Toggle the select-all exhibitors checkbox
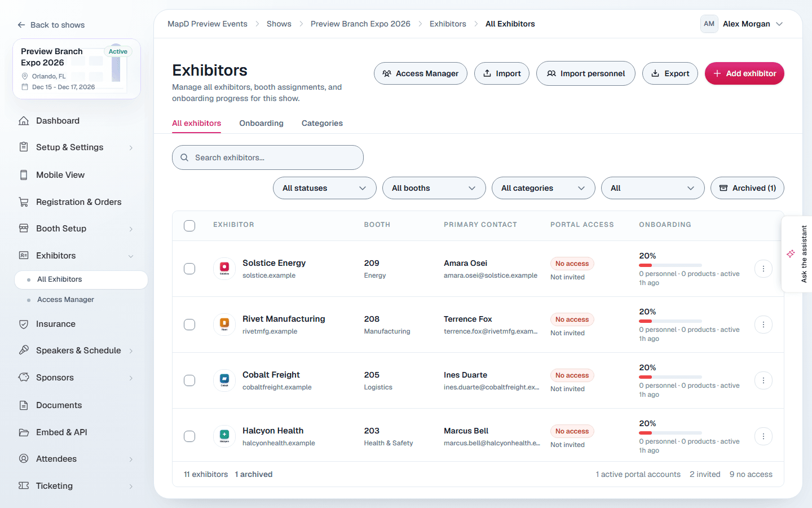This screenshot has height=508, width=812. [189, 226]
